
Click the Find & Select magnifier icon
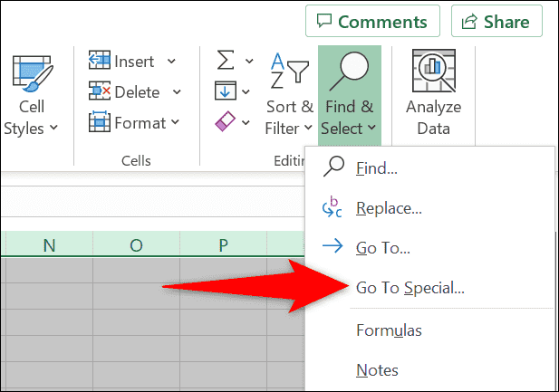click(x=349, y=74)
